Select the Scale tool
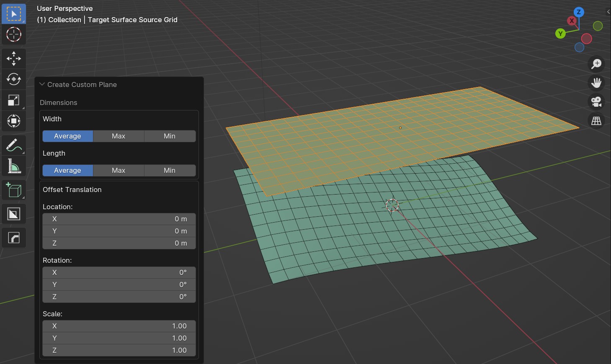This screenshot has width=611, height=364. pyautogui.click(x=14, y=100)
